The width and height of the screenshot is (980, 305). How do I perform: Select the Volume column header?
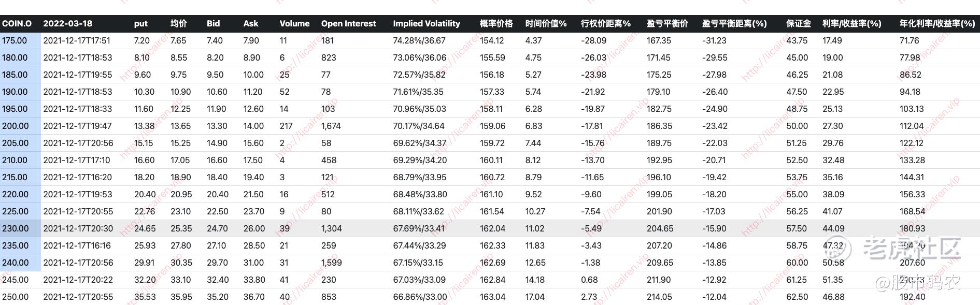tap(294, 23)
